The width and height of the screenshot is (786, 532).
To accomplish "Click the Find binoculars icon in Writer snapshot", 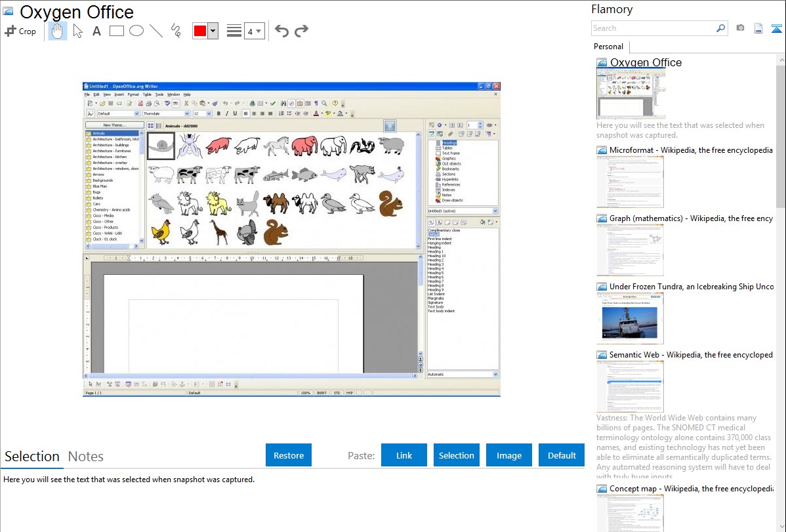I will point(283,104).
